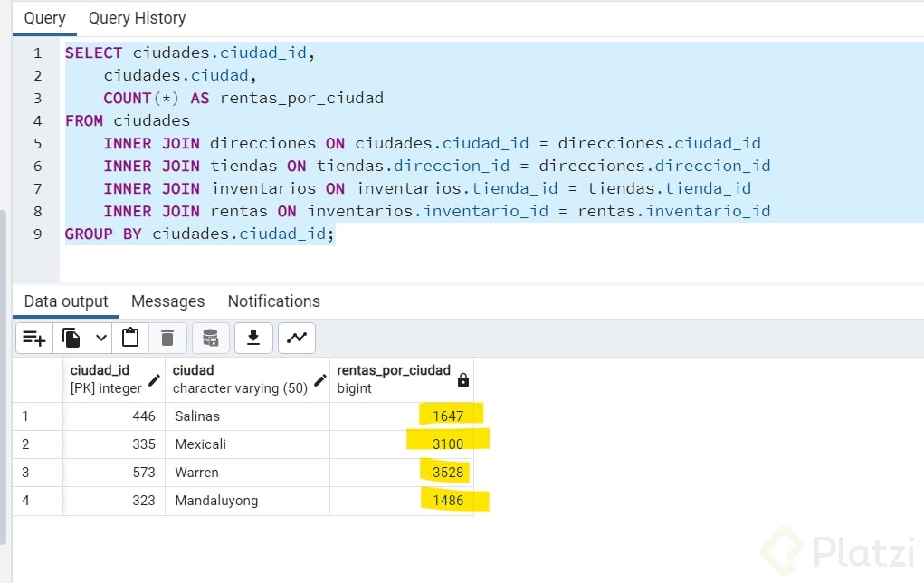Switch to the Query History tab

[137, 18]
